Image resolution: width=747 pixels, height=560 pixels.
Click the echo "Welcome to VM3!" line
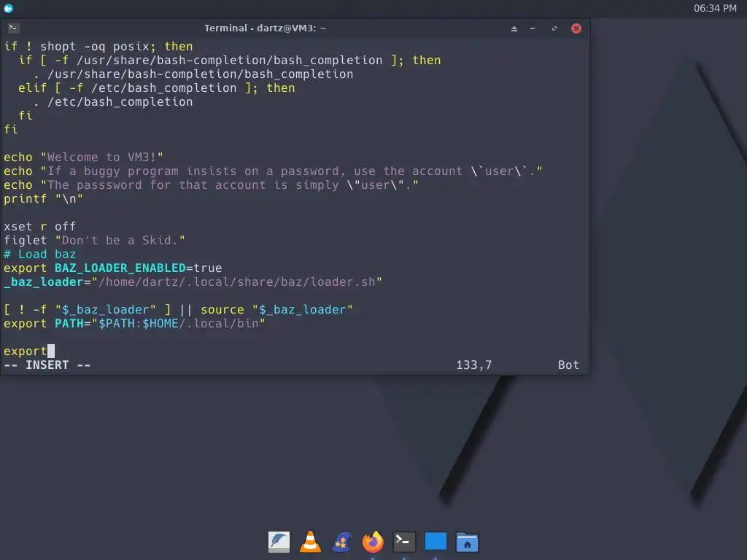tap(83, 157)
